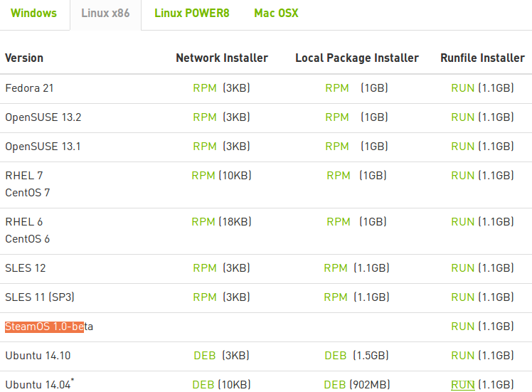This screenshot has height=392, width=532.
Task: Click the SLES 12 version label
Action: pos(26,268)
